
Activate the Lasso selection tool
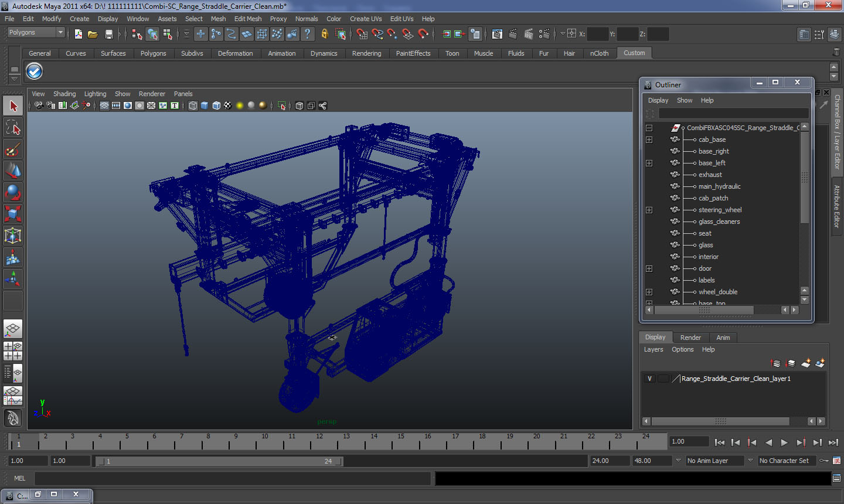pos(13,127)
